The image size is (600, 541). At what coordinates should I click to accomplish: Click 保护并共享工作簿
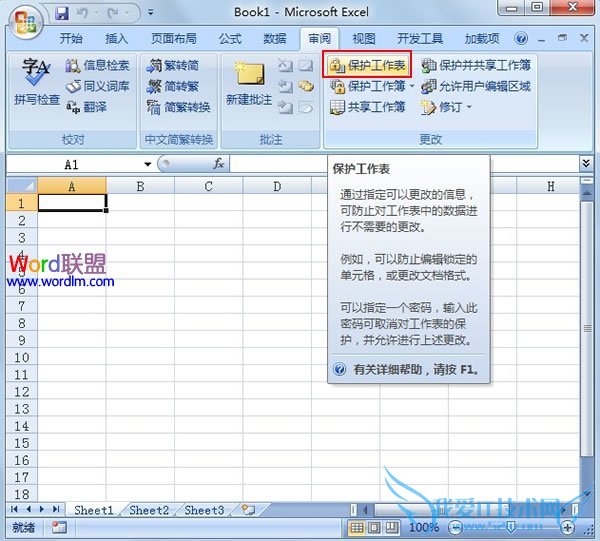pyautogui.click(x=476, y=65)
